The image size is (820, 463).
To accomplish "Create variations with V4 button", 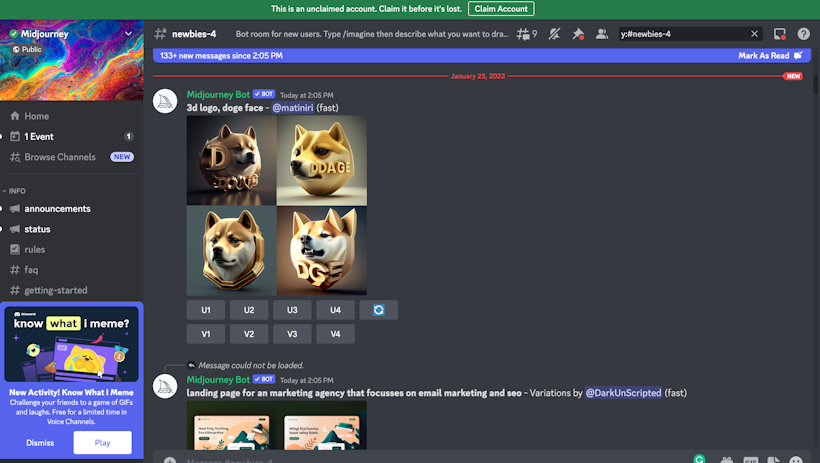I will click(x=335, y=334).
